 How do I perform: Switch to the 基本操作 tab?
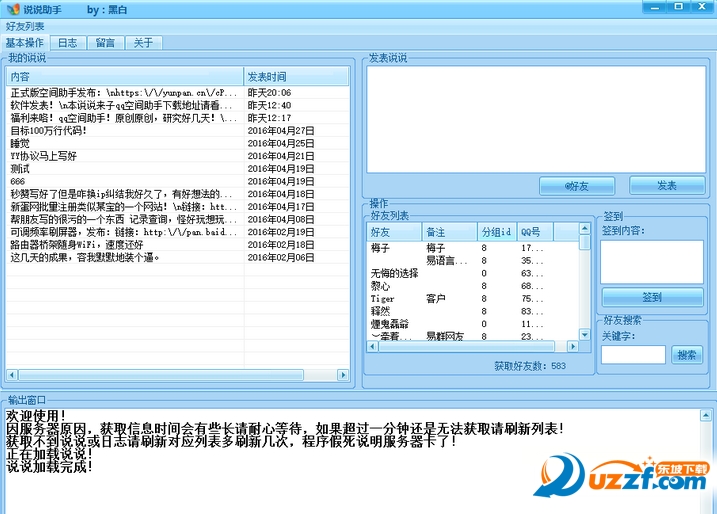point(25,43)
